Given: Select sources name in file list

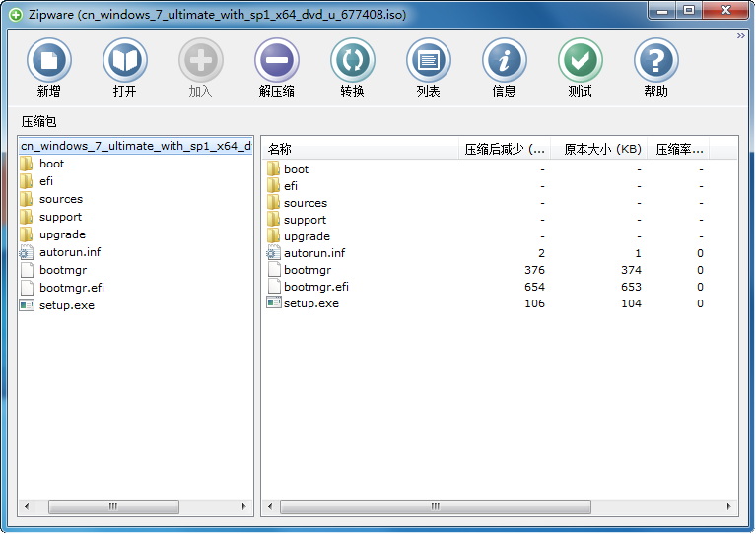Looking at the screenshot, I should tap(306, 203).
